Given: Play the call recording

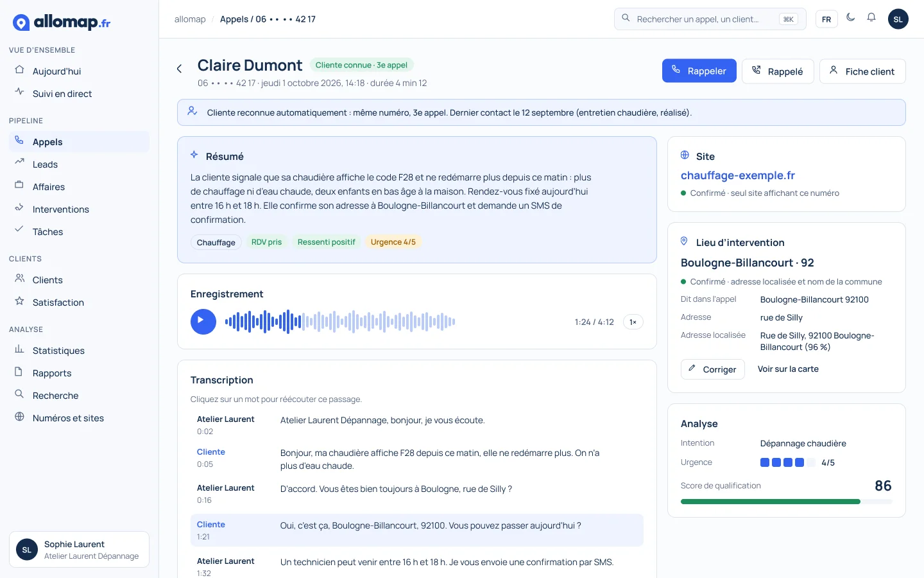Looking at the screenshot, I should (x=203, y=322).
